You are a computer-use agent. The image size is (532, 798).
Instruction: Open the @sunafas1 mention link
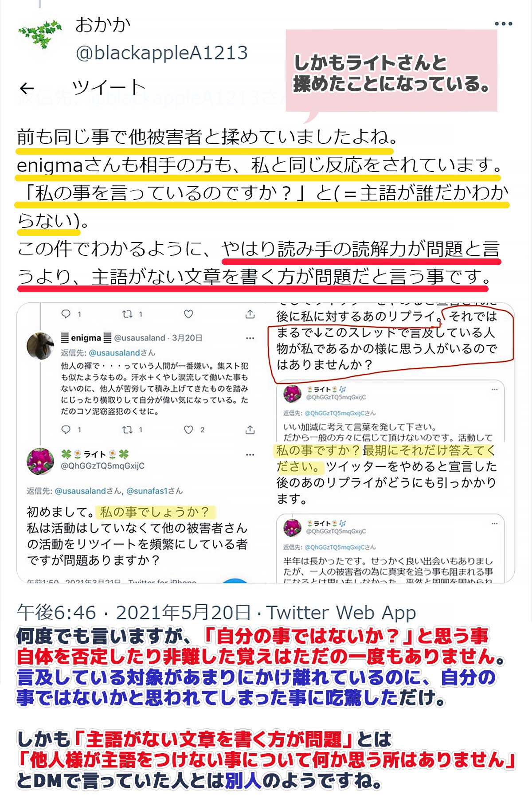(x=147, y=491)
